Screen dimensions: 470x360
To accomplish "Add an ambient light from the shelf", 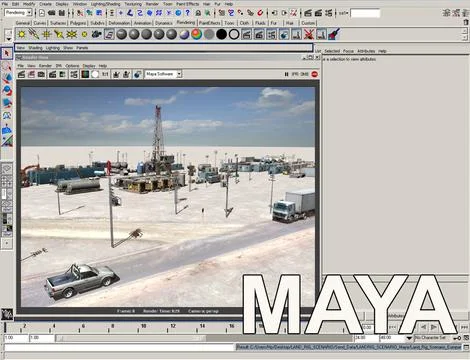I will [x=21, y=34].
